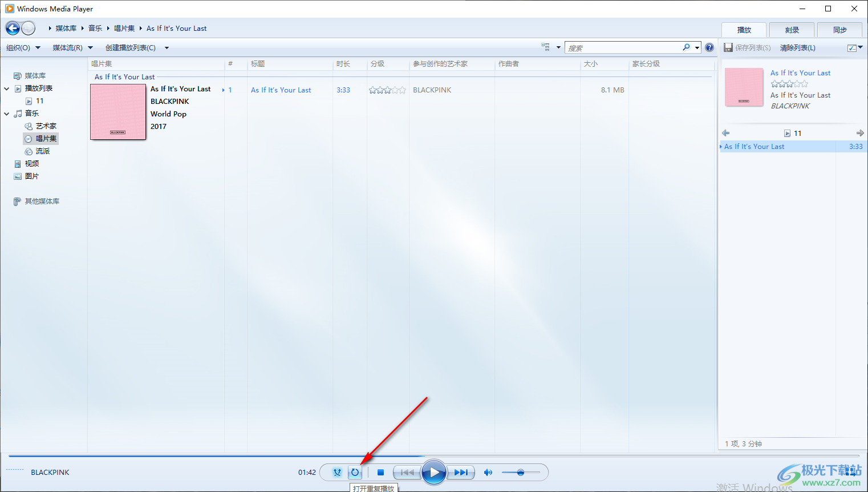This screenshot has height=492, width=868.
Task: Go to previous playlist with left arrow
Action: click(725, 133)
